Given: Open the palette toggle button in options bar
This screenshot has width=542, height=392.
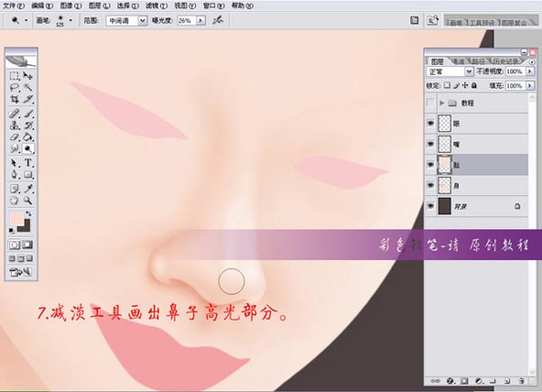Looking at the screenshot, I should coord(414,21).
